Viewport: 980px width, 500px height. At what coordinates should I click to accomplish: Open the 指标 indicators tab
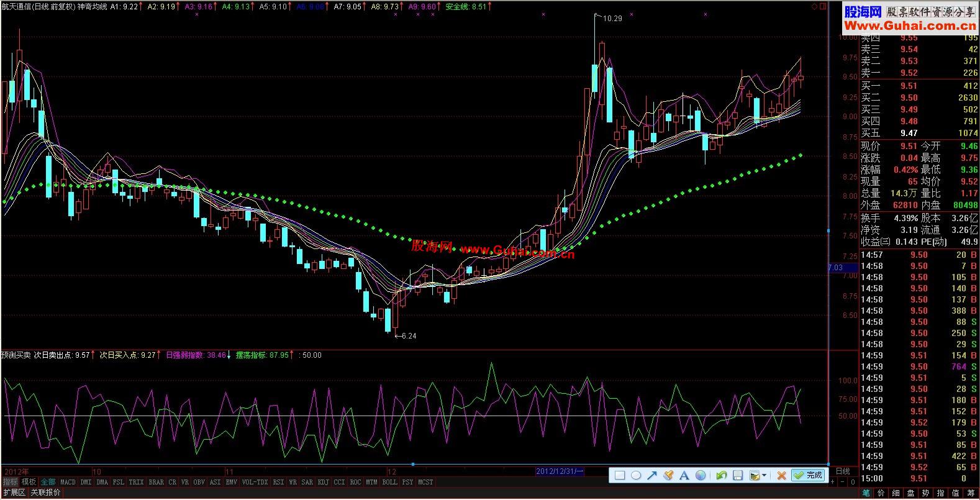click(10, 482)
